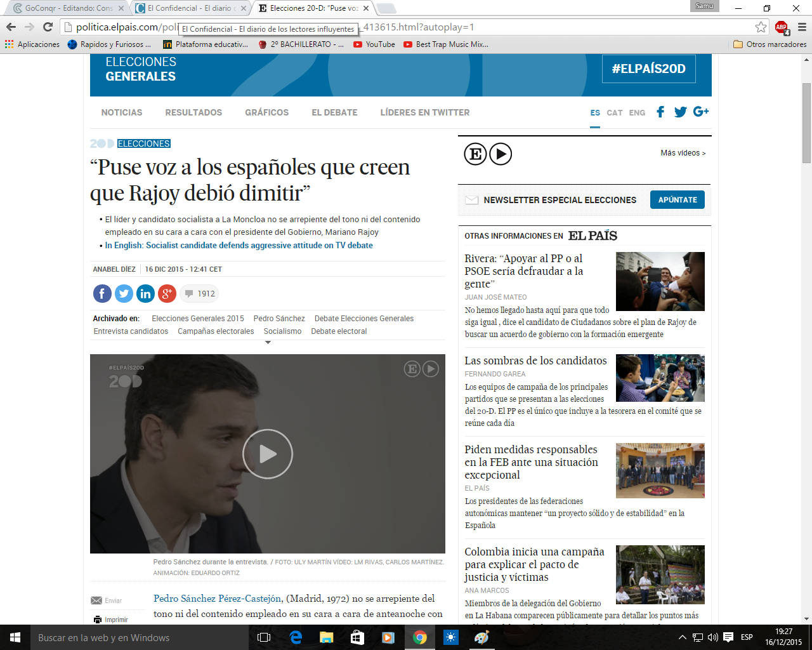Image resolution: width=812 pixels, height=650 pixels.
Task: Open the Paint app in the taskbar
Action: tap(481, 637)
